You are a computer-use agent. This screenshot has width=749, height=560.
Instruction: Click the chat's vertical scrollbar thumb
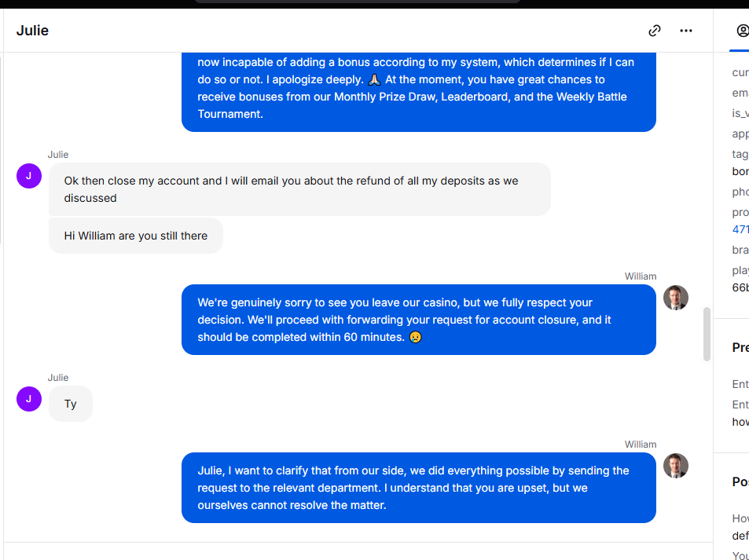[x=707, y=334]
